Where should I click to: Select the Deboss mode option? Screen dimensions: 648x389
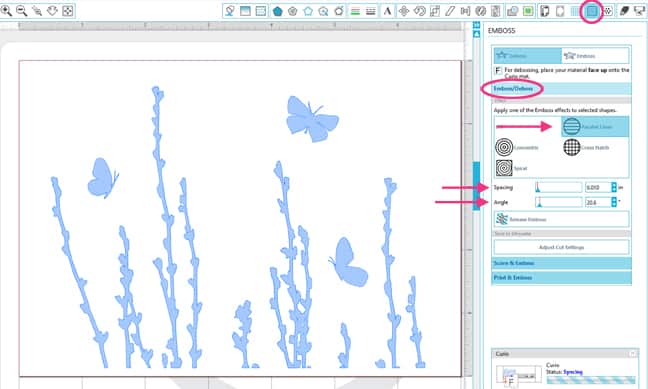click(x=528, y=55)
